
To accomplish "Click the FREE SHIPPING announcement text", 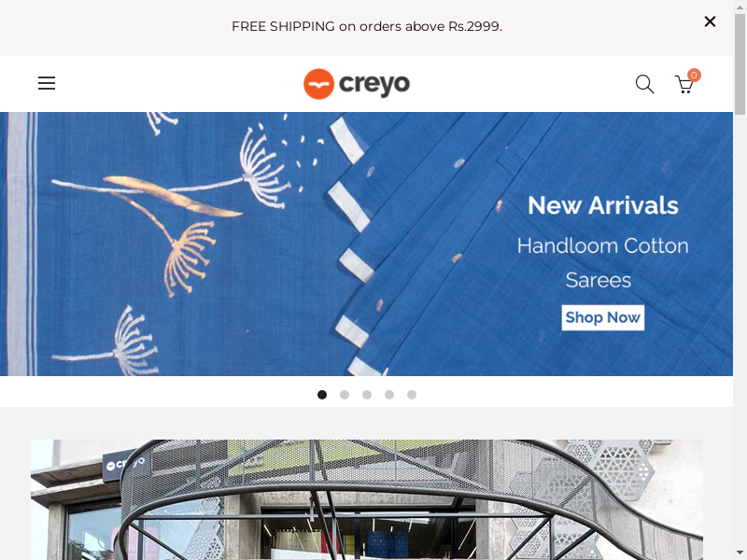I will pyautogui.click(x=367, y=26).
